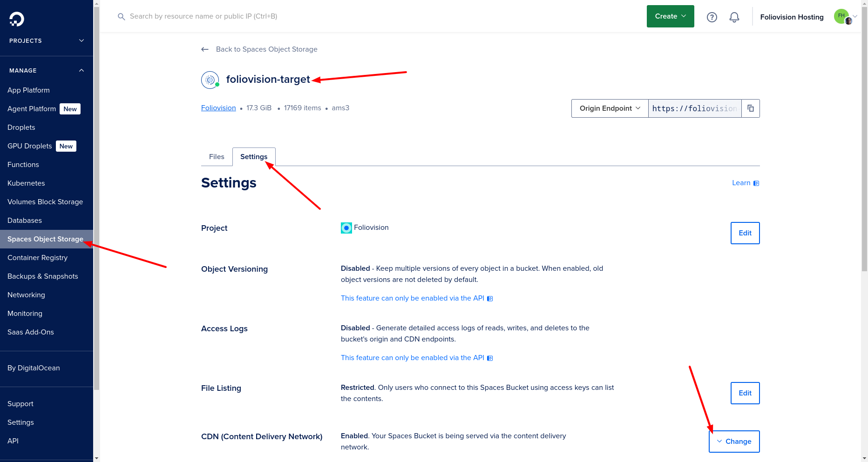This screenshot has width=868, height=462.
Task: Click Edit button for File Listing
Action: pyautogui.click(x=745, y=393)
